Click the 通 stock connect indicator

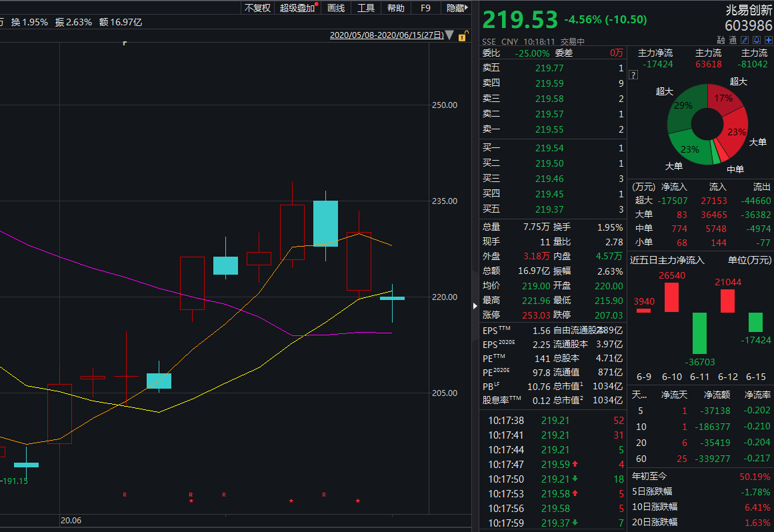pyautogui.click(x=733, y=40)
